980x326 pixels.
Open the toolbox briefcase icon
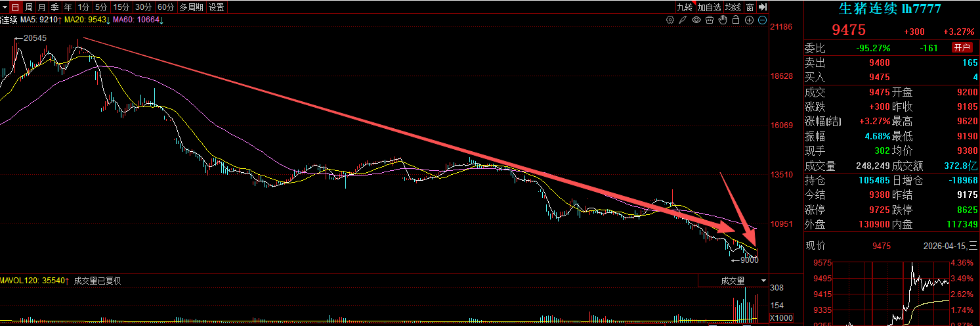pos(710,20)
